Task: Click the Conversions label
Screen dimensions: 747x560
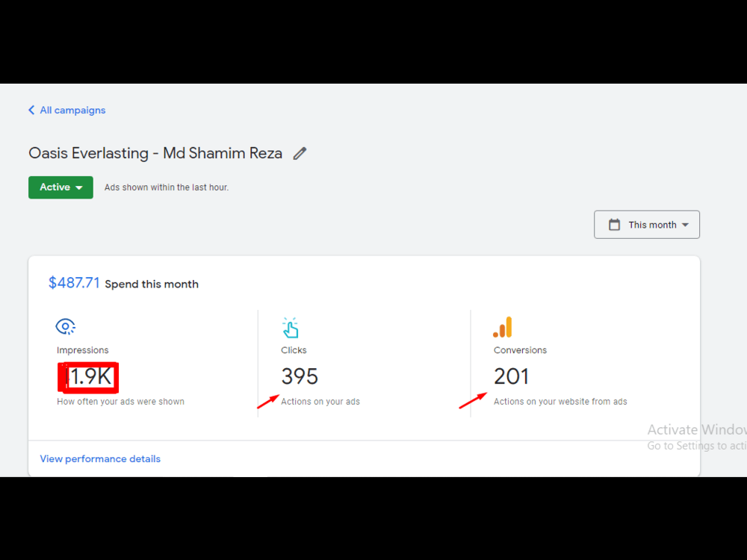Action: 520,350
